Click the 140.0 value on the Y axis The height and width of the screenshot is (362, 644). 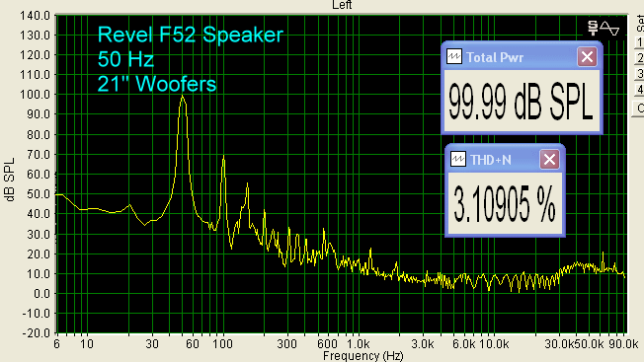35,16
